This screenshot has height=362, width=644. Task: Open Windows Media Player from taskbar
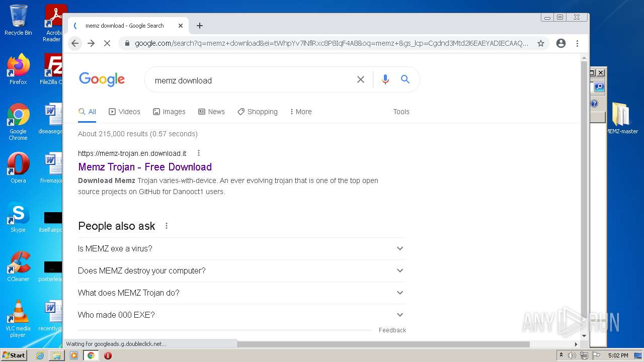tap(74, 355)
